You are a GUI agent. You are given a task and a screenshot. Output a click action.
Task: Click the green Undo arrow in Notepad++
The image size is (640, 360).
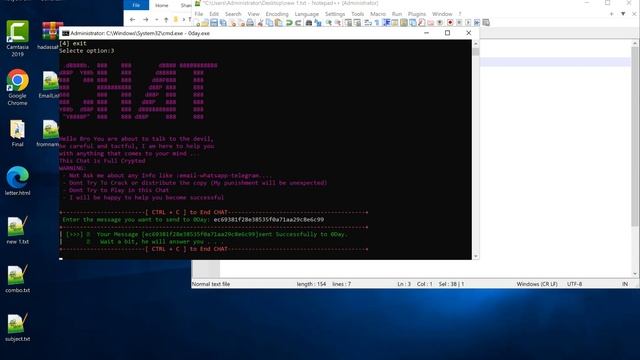(x=289, y=23)
